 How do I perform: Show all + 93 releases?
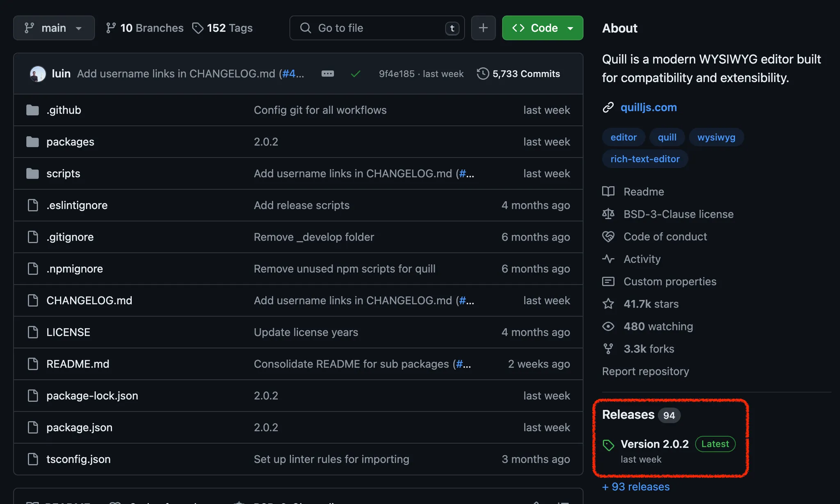coord(636,487)
